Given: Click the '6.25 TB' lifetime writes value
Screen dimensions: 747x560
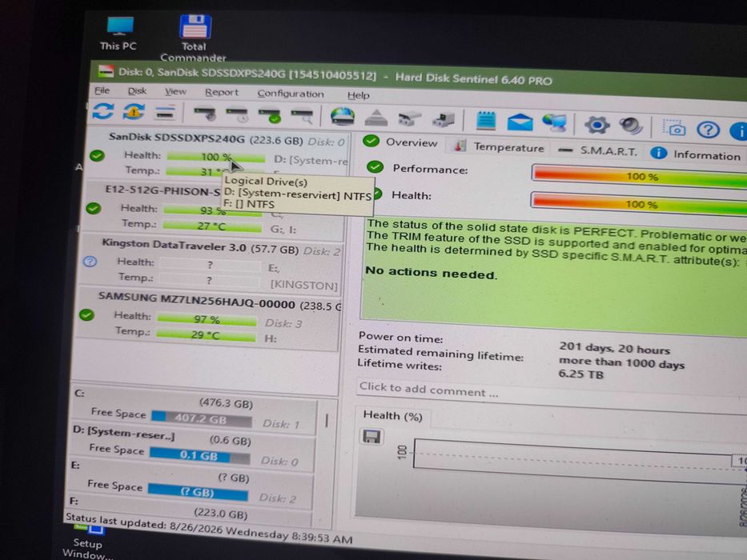Looking at the screenshot, I should pyautogui.click(x=581, y=374).
